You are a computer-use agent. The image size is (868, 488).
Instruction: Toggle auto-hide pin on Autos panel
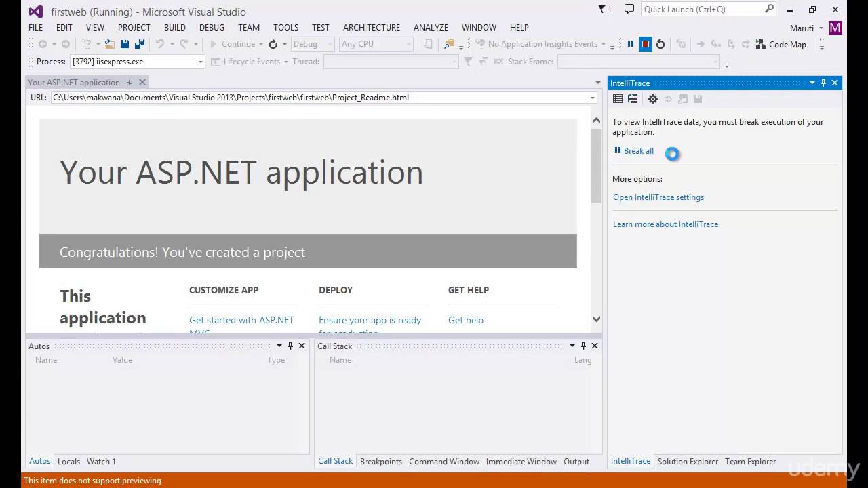(x=290, y=346)
